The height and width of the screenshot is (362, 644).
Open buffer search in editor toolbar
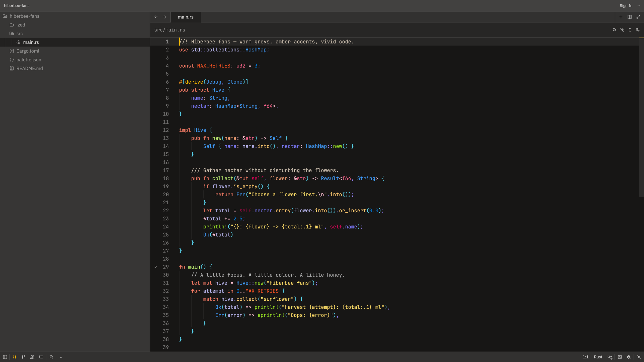point(614,30)
